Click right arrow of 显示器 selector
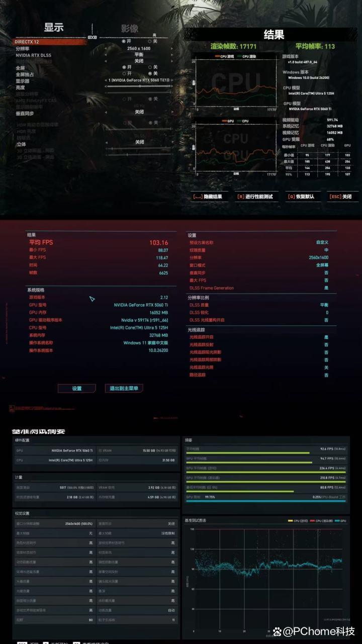Viewport: 362px width, 644px height. [171, 80]
